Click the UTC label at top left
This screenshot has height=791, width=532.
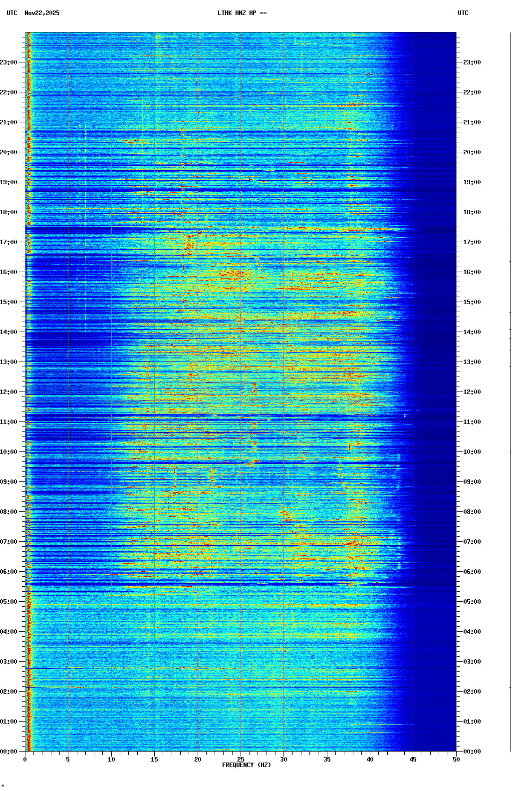(12, 13)
